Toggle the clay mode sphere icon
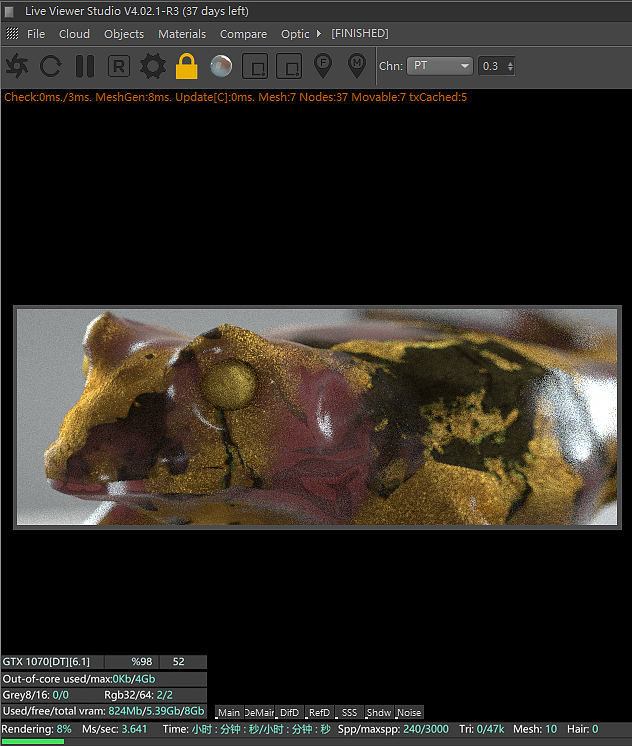This screenshot has height=746, width=632. pyautogui.click(x=221, y=66)
